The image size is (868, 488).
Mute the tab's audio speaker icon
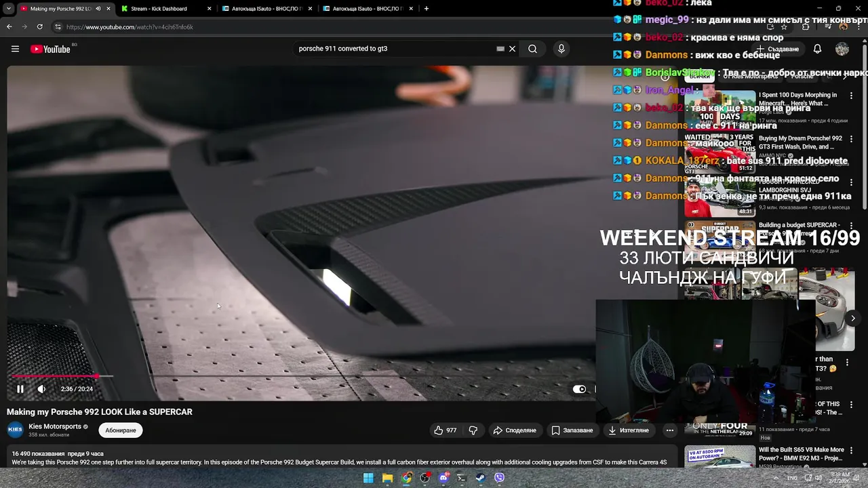click(98, 9)
